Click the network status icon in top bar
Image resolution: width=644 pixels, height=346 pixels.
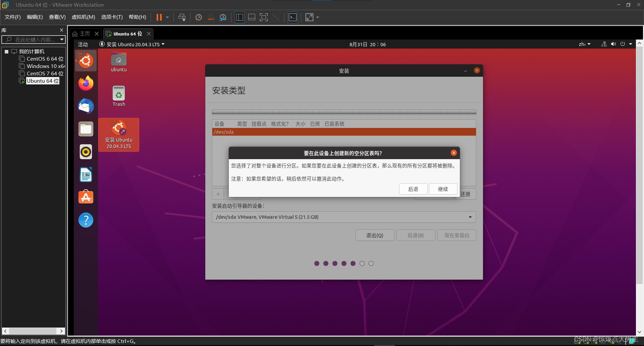click(x=604, y=44)
